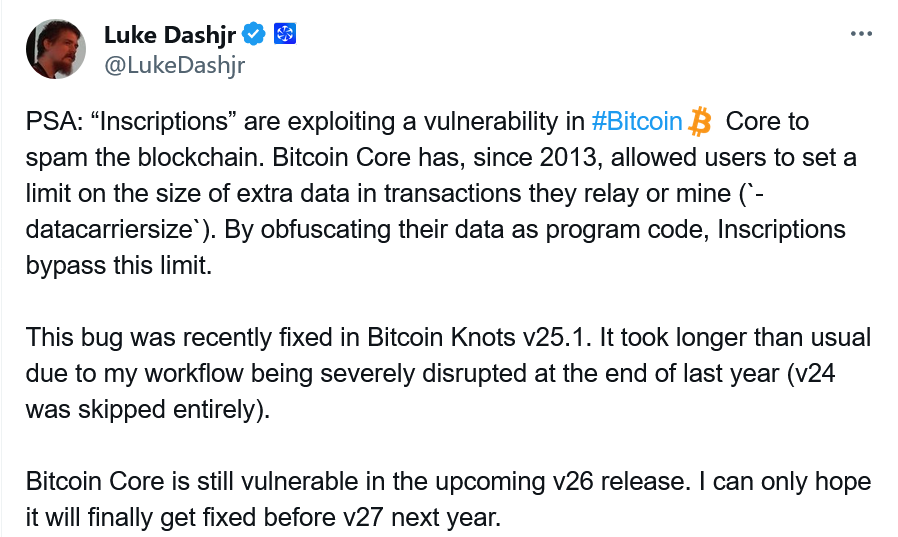
Task: Open the #Bitcoin hashtag link
Action: point(637,121)
